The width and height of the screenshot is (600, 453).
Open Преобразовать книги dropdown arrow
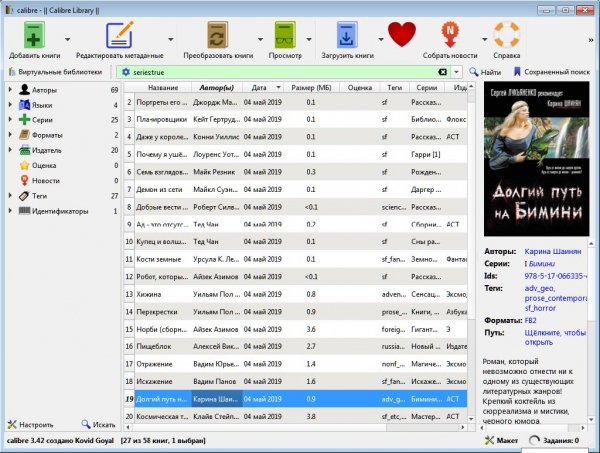coord(260,39)
